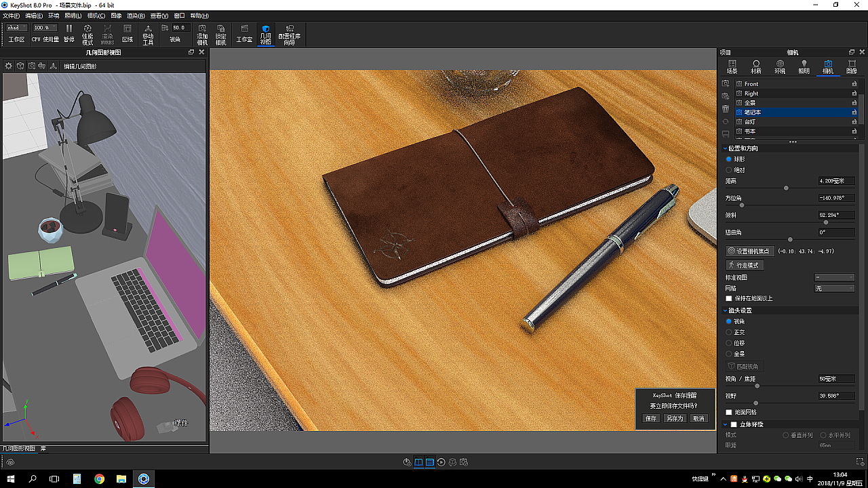Viewport: 868px width, 488px height.
Task: Open the 网格 dropdown
Action: (x=833, y=288)
